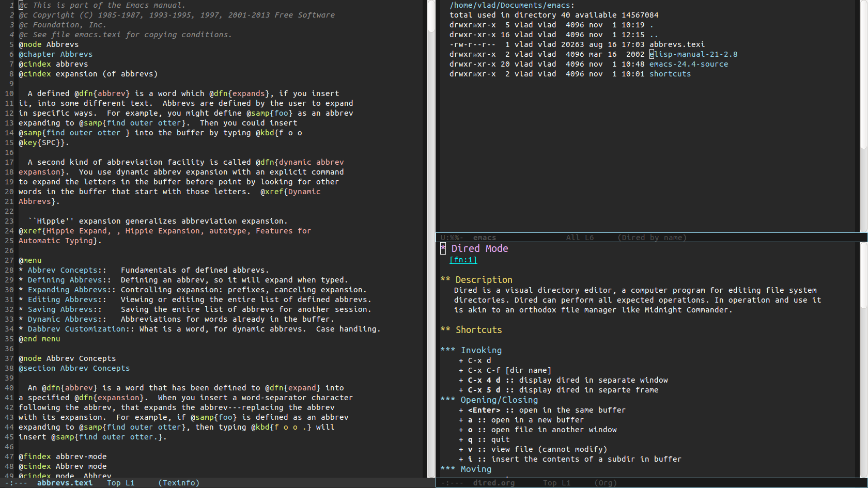Click the 'Saving Abbrevs::' menu entry
The width and height of the screenshot is (868, 488).
(x=65, y=309)
